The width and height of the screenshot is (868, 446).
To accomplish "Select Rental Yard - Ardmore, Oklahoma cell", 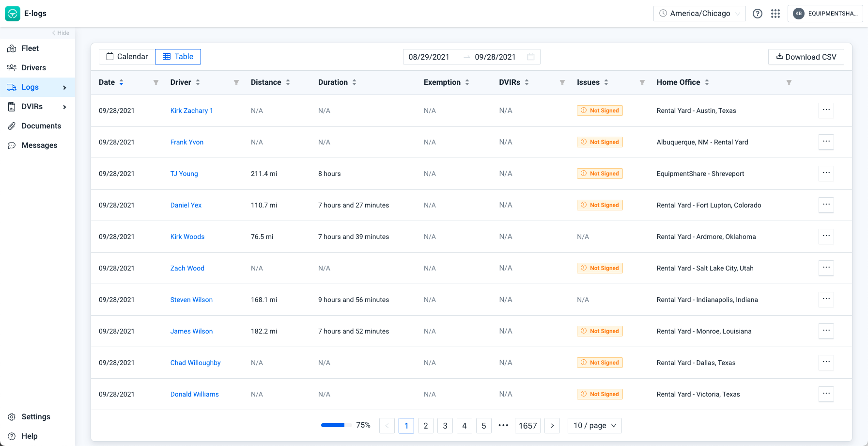I will [706, 237].
